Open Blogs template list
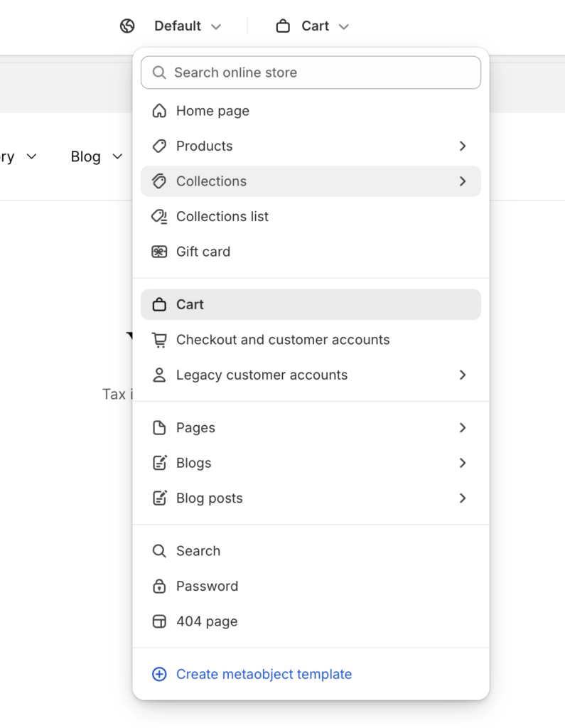 [x=311, y=463]
